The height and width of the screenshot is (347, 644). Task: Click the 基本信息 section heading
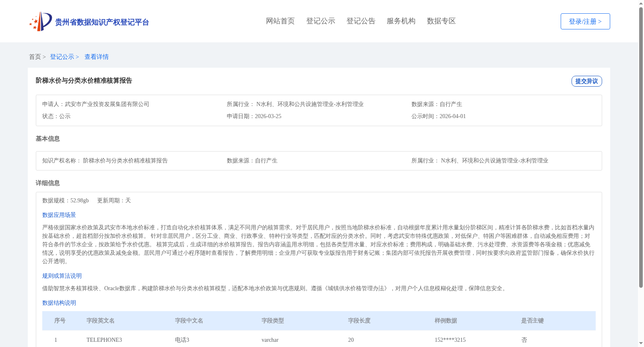pos(47,139)
